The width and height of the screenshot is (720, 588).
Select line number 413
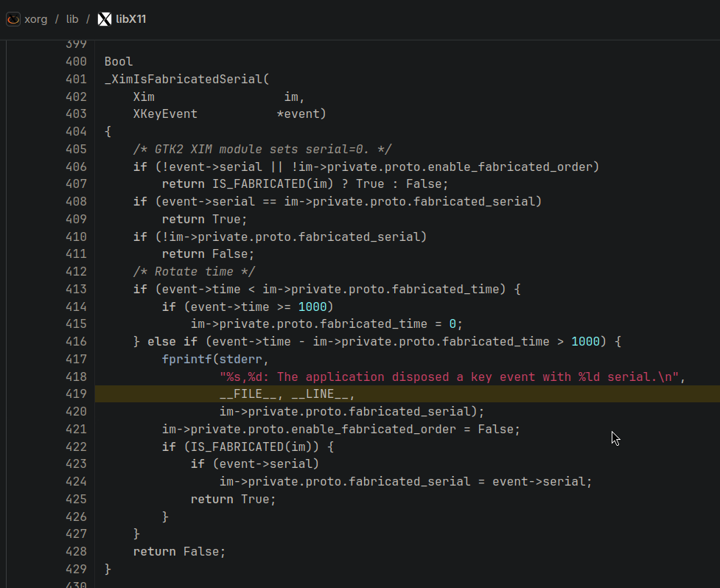click(75, 289)
